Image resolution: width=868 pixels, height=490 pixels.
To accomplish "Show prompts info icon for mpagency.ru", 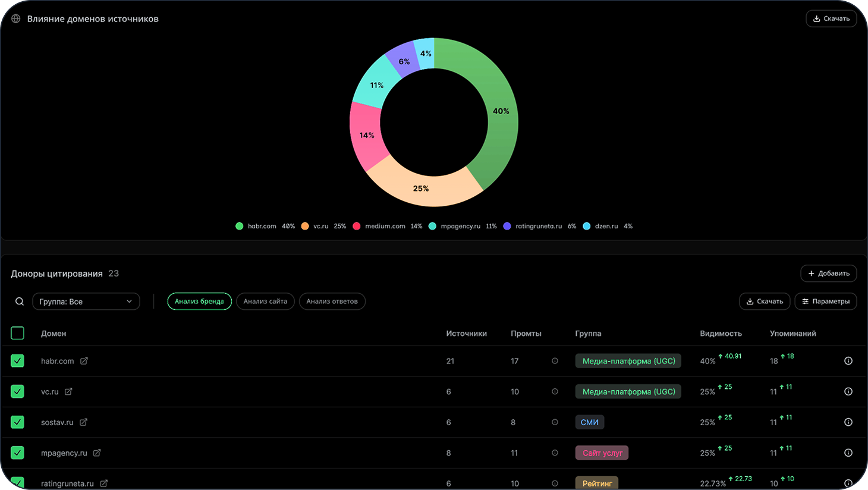I will click(x=555, y=453).
